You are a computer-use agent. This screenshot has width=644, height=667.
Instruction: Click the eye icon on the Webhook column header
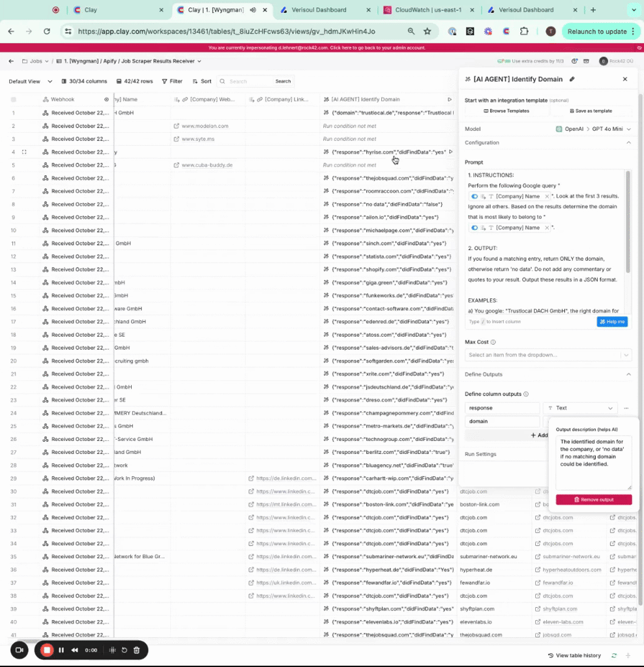tap(106, 100)
